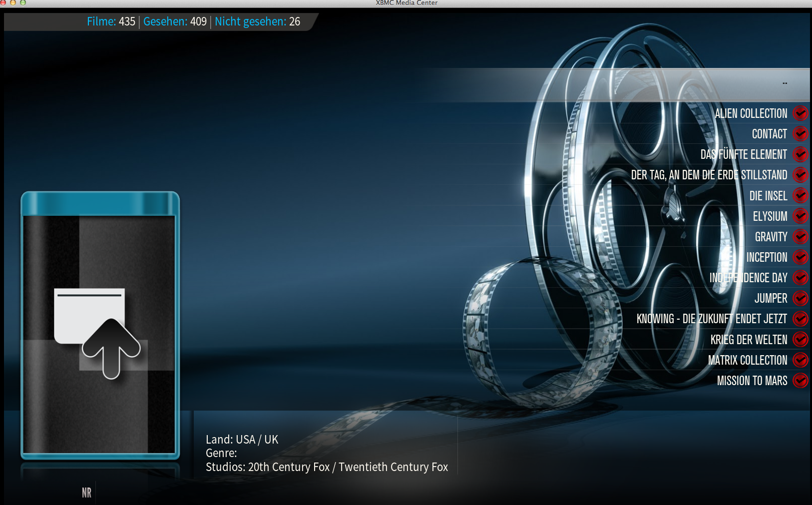Click watched checkmark beside Krieg der Welten
This screenshot has height=505, width=812.
pyautogui.click(x=801, y=339)
